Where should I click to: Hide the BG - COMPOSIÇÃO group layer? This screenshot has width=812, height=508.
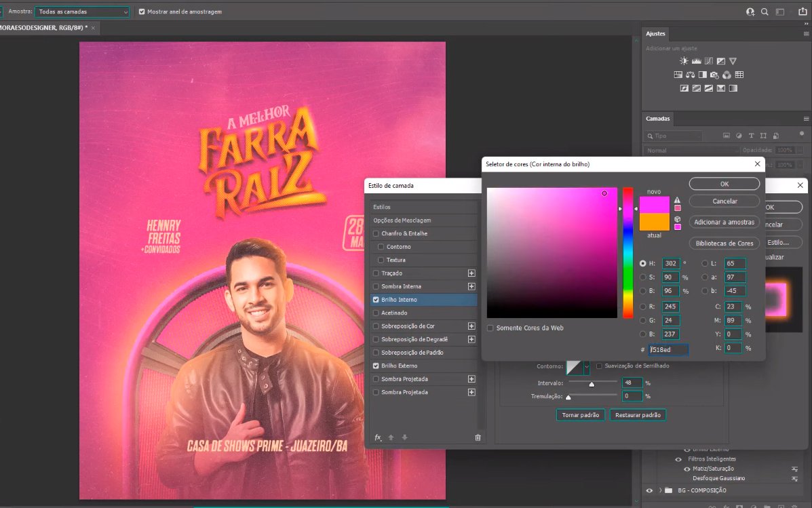[x=649, y=490]
